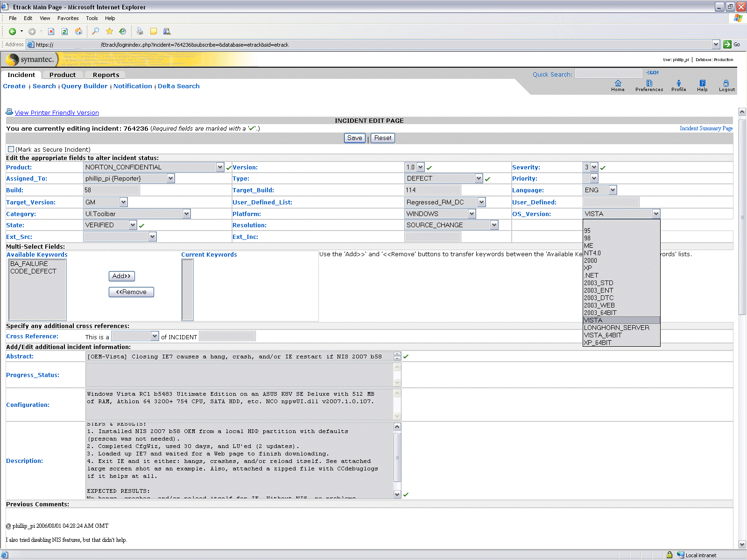Check Mark as Secure Incident checkbox
The height and width of the screenshot is (560, 747).
pyautogui.click(x=11, y=149)
